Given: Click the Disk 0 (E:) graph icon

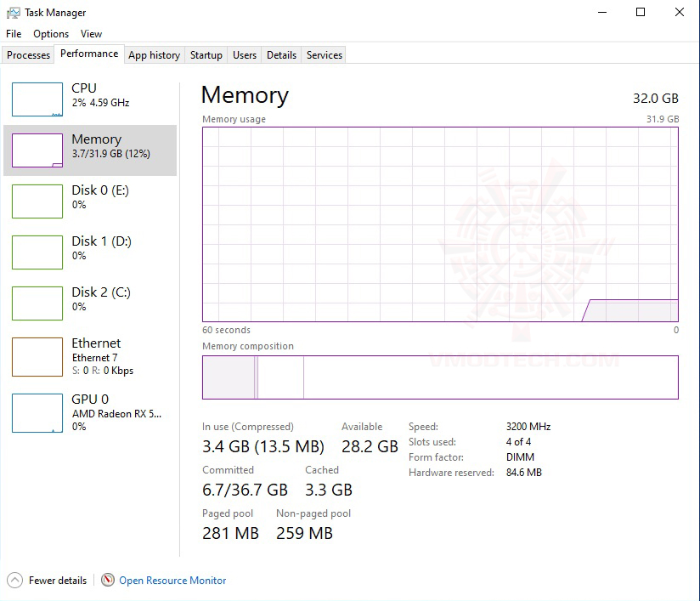Looking at the screenshot, I should point(37,201).
